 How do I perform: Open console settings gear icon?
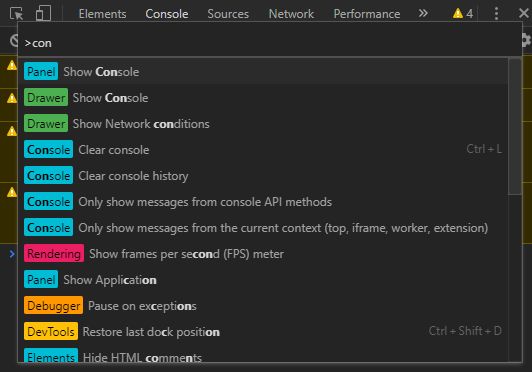[527, 40]
